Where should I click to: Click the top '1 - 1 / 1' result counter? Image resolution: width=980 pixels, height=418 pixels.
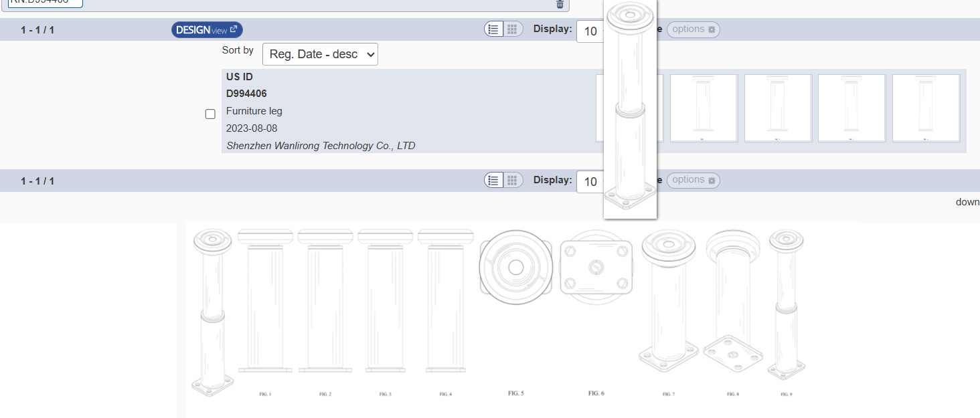click(37, 30)
